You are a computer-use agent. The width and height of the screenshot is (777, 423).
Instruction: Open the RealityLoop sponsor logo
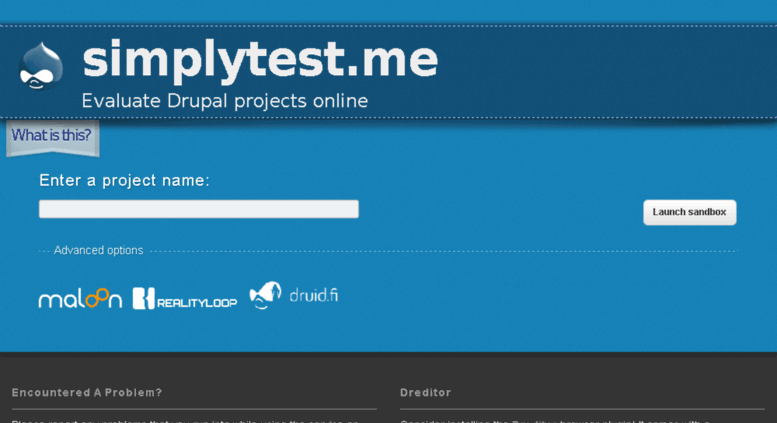(x=185, y=299)
